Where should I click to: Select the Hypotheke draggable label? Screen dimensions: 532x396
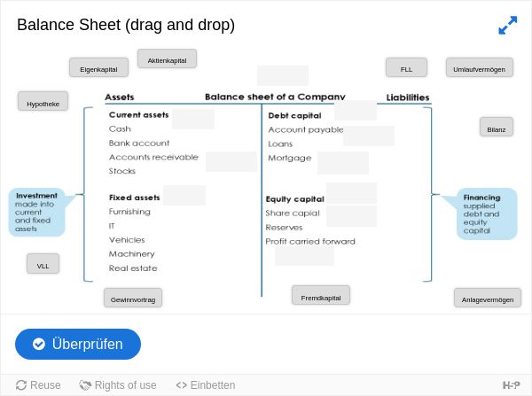(x=43, y=101)
